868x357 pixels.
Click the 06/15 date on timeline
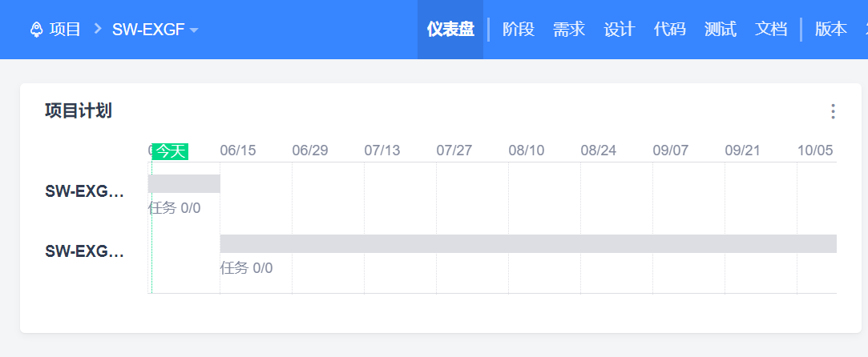coord(238,150)
